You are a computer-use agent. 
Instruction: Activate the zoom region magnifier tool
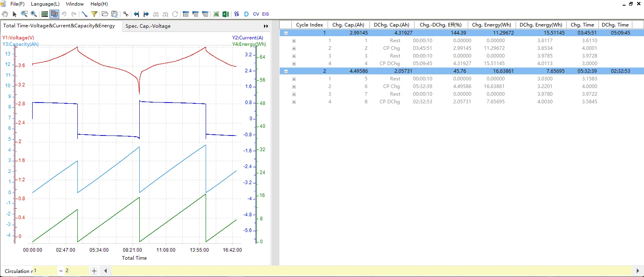pos(24,14)
